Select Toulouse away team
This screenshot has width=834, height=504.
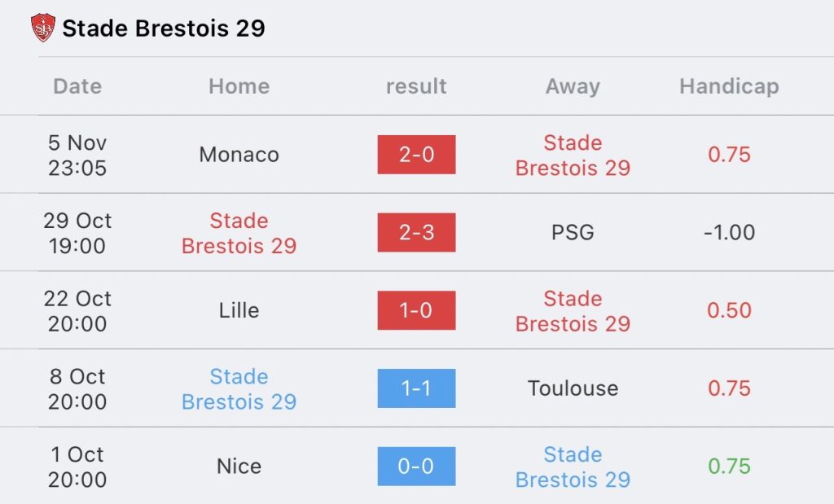point(573,388)
